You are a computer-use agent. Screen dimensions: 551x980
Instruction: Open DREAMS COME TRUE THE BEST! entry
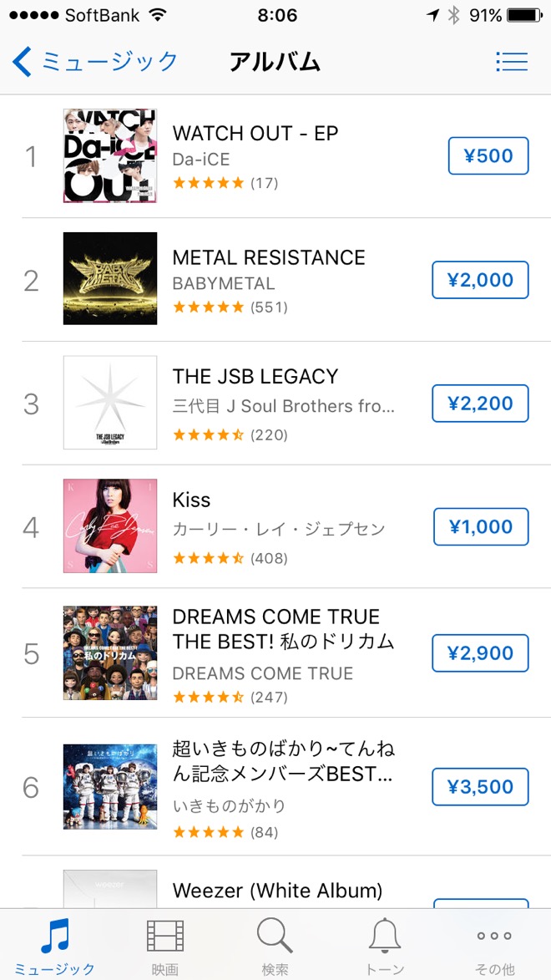click(283, 629)
